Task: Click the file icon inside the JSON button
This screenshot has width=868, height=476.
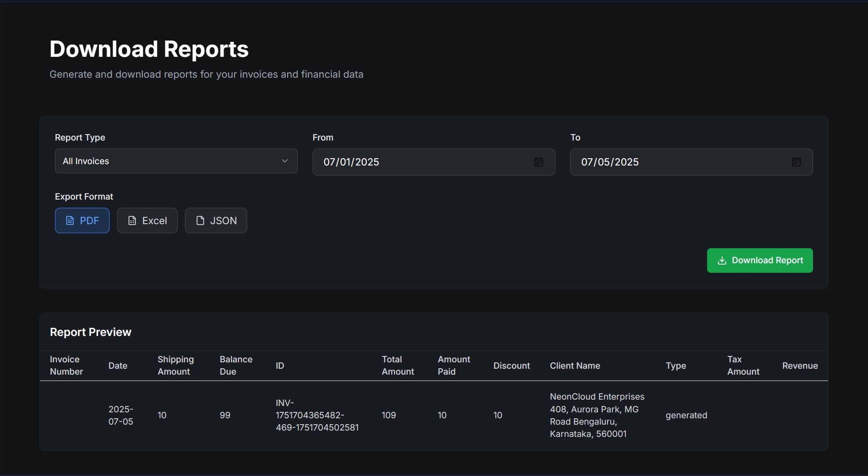Action: click(200, 220)
